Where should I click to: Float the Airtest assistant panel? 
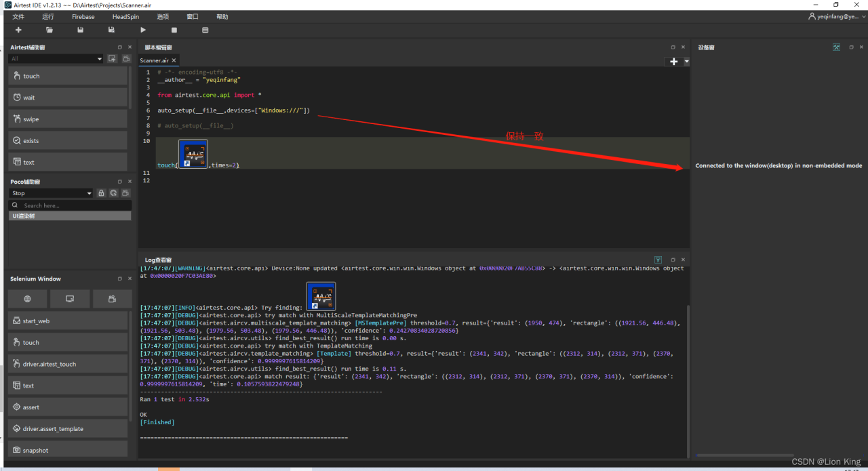pos(120,47)
